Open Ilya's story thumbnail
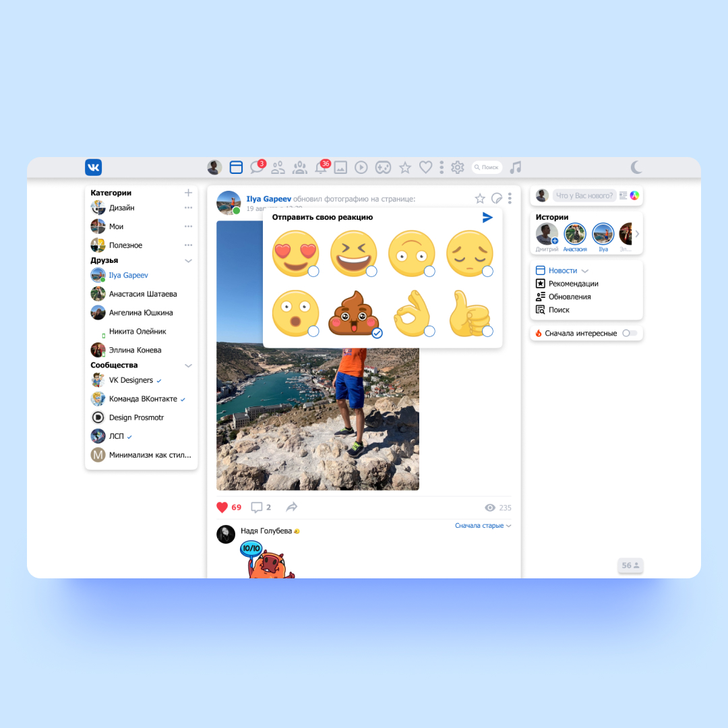 (x=603, y=233)
